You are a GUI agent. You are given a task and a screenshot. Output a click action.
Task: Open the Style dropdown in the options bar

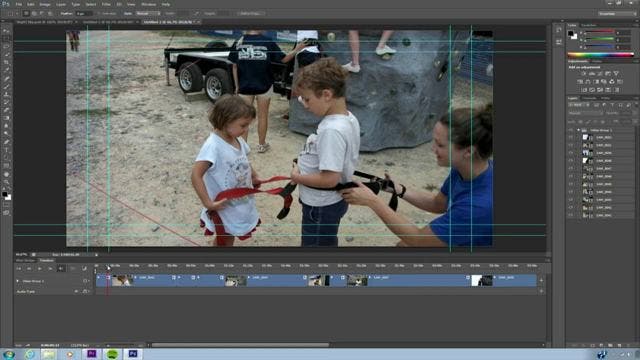pyautogui.click(x=147, y=13)
